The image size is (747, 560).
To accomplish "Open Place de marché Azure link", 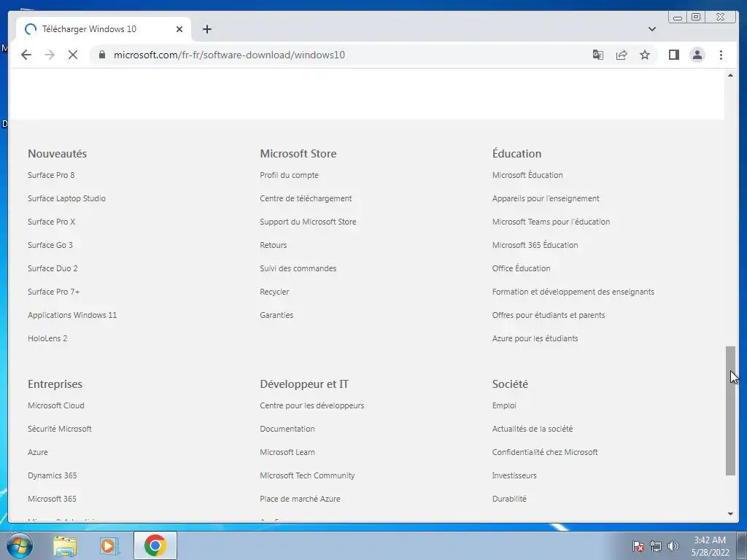I will pyautogui.click(x=300, y=499).
